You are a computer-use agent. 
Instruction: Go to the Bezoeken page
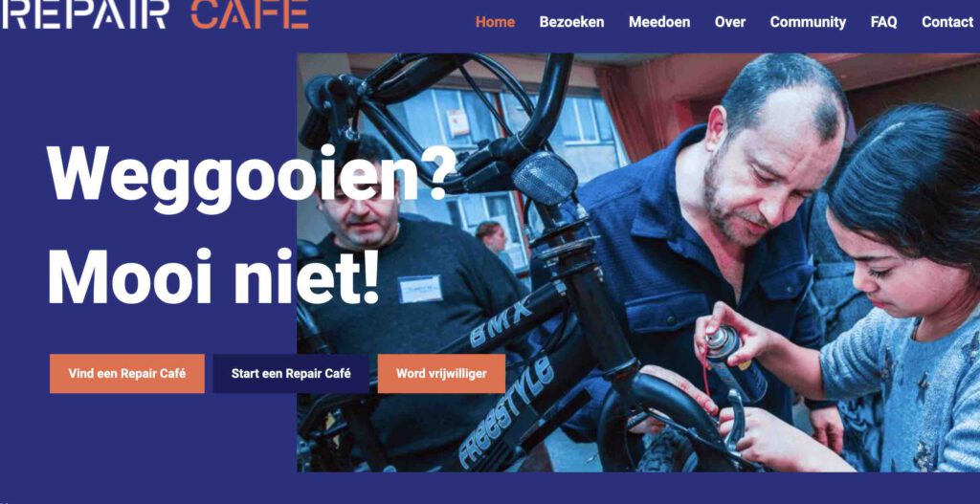pos(572,22)
